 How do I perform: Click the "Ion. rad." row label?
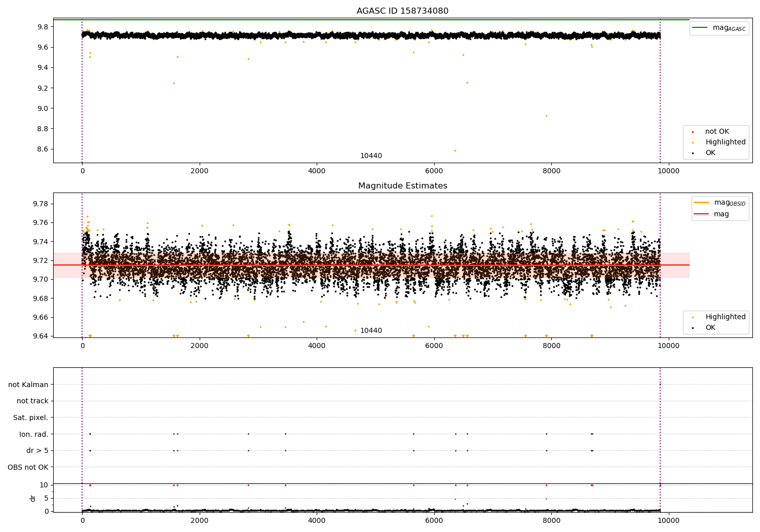(34, 434)
